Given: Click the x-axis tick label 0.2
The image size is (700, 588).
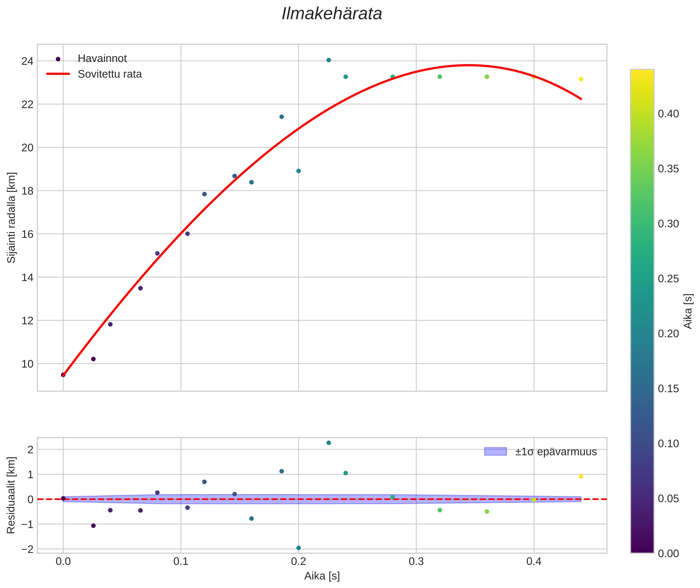Looking at the screenshot, I should [x=299, y=562].
